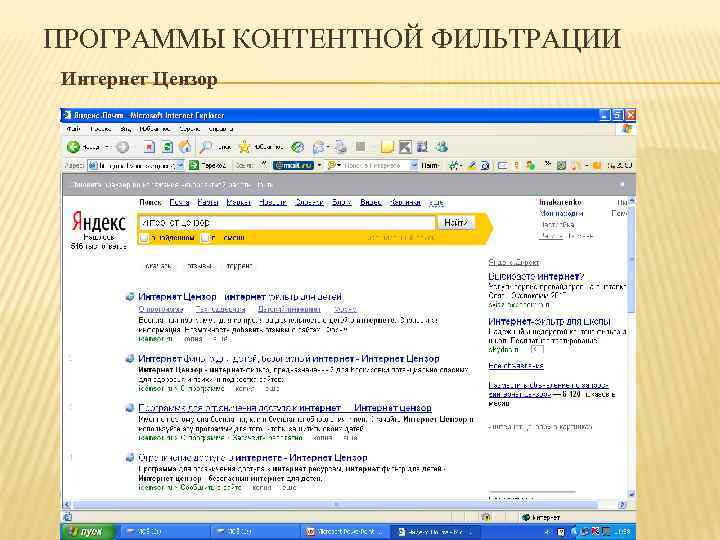720x540 pixels.
Task: Open the Избранное menu
Action: click(x=155, y=129)
